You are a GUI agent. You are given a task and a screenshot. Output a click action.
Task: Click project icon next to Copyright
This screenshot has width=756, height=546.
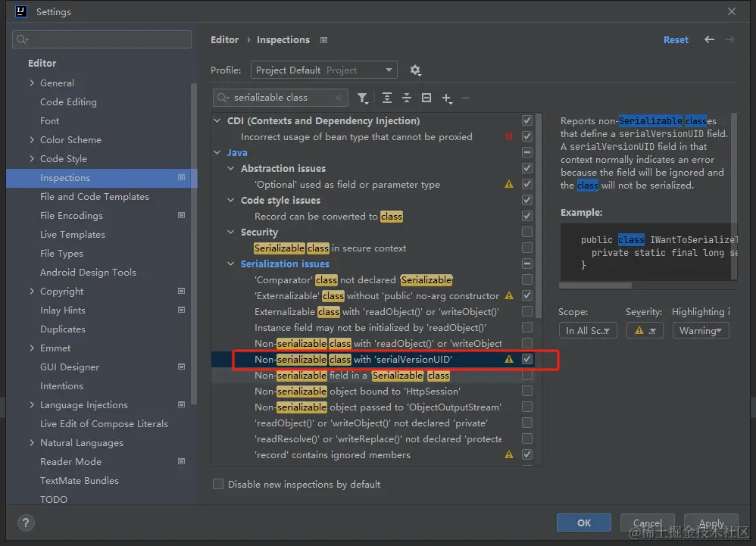pos(181,291)
